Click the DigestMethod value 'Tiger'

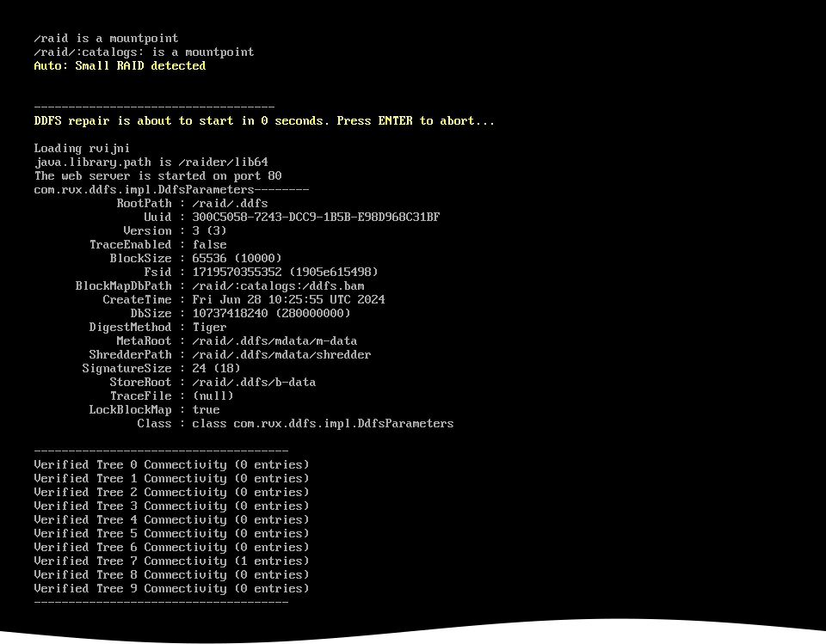[209, 327]
